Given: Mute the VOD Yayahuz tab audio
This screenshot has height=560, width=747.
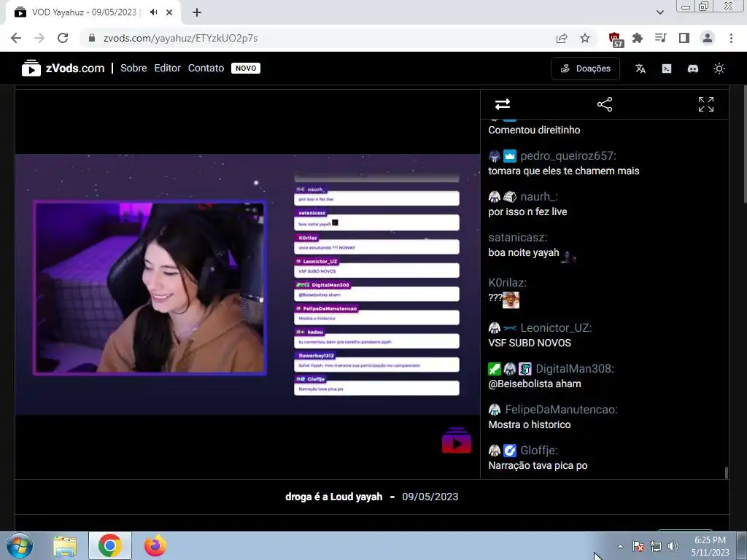Looking at the screenshot, I should click(x=153, y=12).
